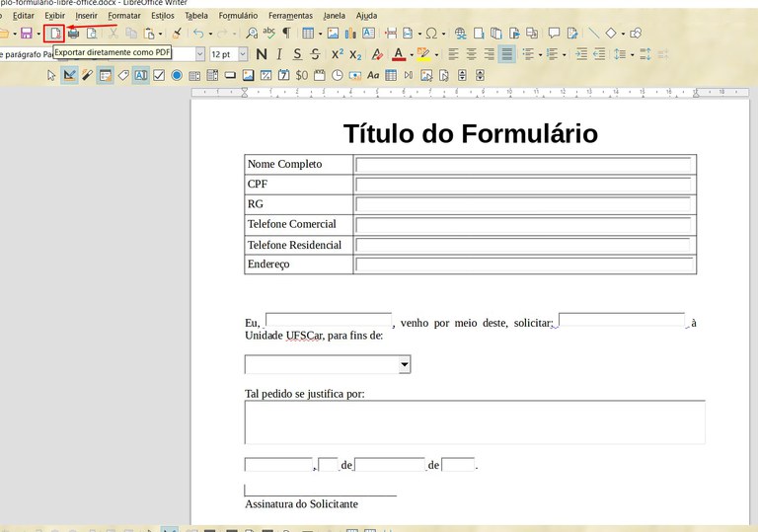
Task: Open the Inserir menu
Action: tap(86, 16)
